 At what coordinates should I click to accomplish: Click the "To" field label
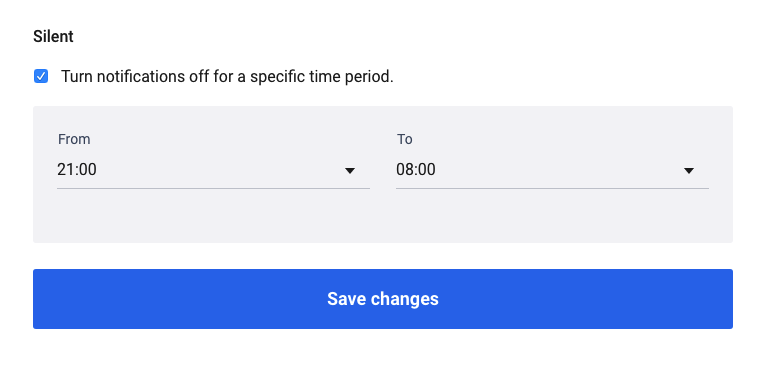pyautogui.click(x=404, y=139)
